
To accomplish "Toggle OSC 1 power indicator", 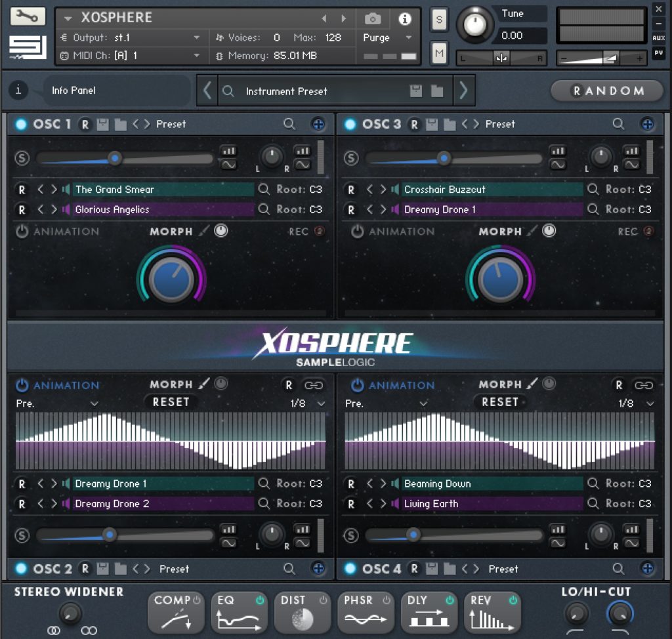I will [21, 124].
